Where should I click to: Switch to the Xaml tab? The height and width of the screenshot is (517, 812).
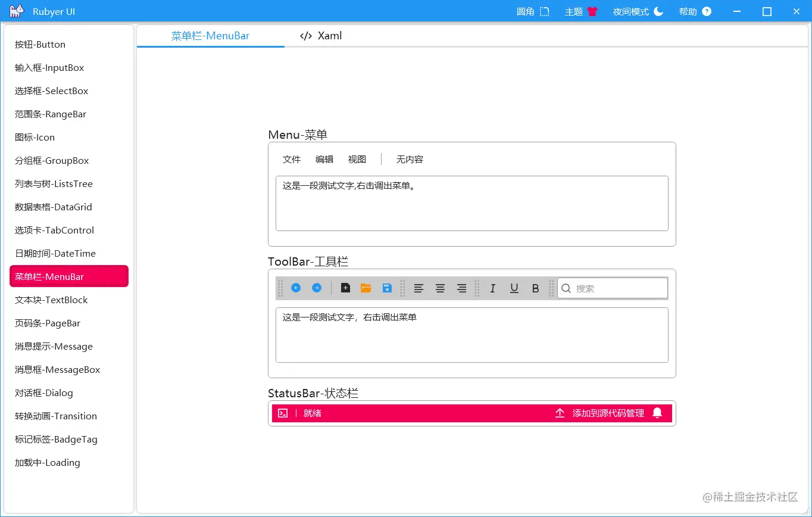coord(320,36)
